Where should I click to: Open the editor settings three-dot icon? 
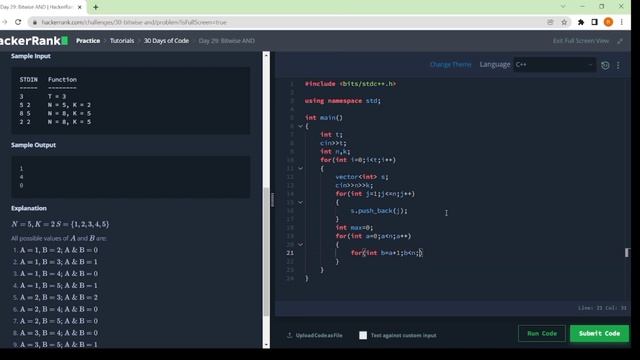(x=618, y=65)
